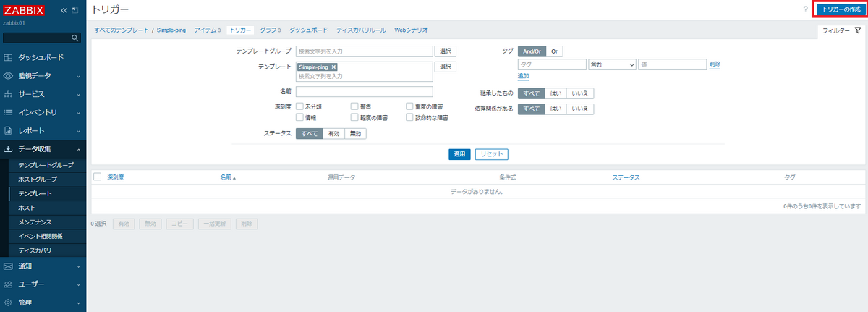Tick the select-all checkbox in table header
868x312 pixels.
tap(98, 177)
